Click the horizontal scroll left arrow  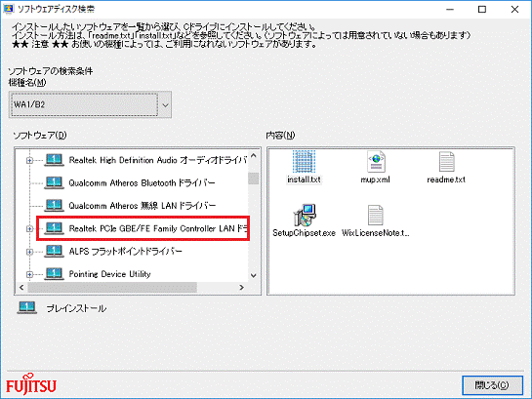21,288
